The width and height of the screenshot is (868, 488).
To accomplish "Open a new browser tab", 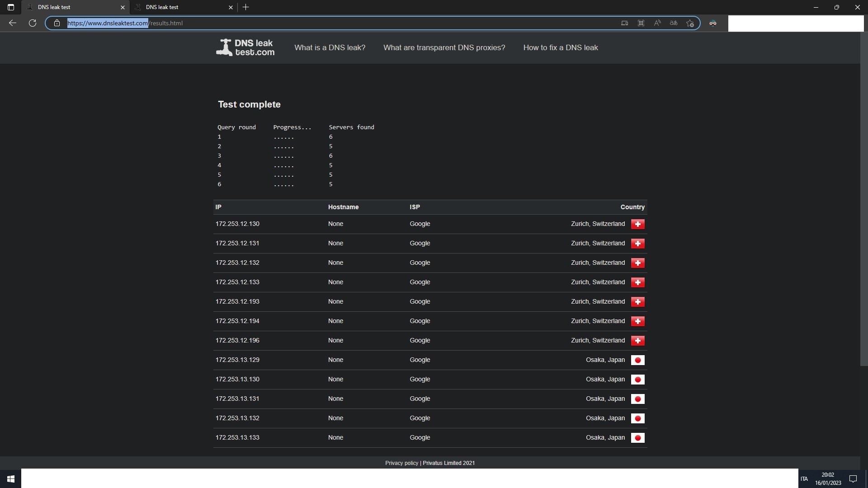I will pos(246,7).
